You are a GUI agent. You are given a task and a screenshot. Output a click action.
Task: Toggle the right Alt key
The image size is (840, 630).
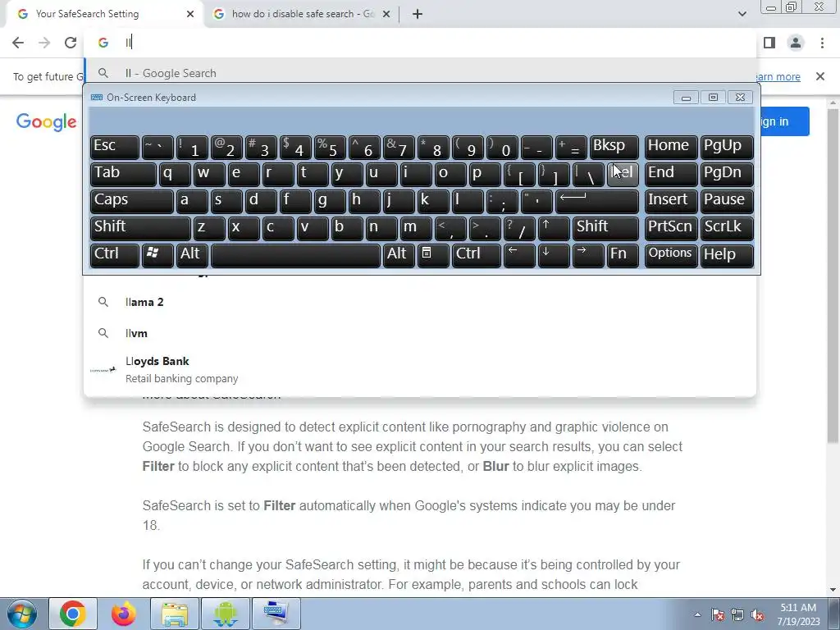tap(399, 255)
